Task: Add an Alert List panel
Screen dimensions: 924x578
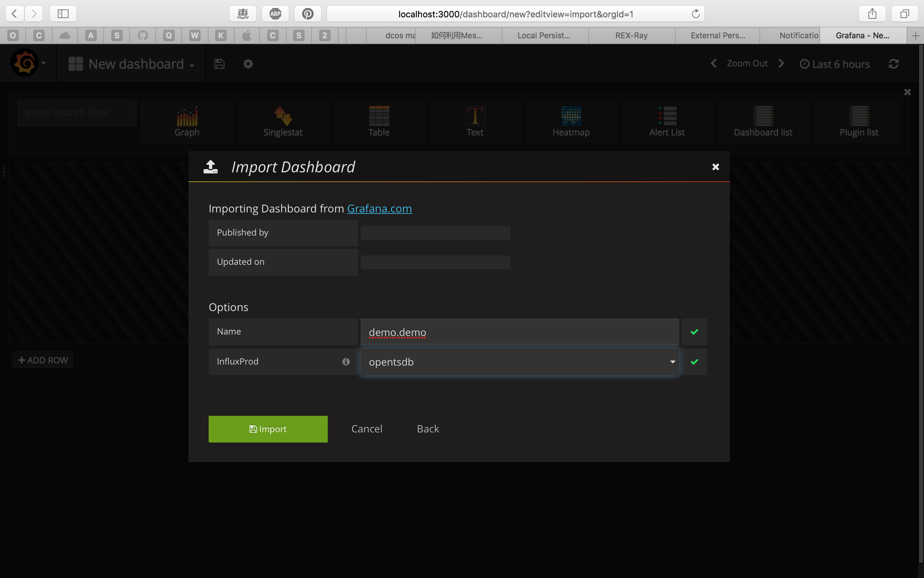Action: click(667, 122)
